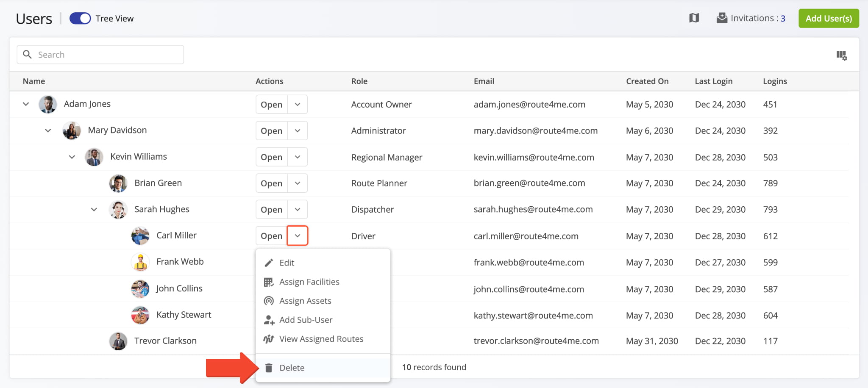Click the May 31, 2030 created date
This screenshot has width=868, height=388.
point(652,341)
